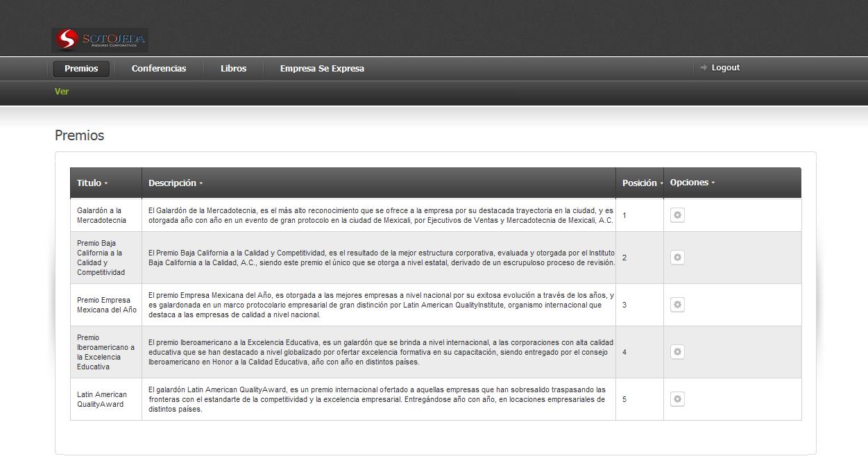Viewport: 868px width, 470px height.
Task: Click the Ver submenu link
Action: pos(62,92)
